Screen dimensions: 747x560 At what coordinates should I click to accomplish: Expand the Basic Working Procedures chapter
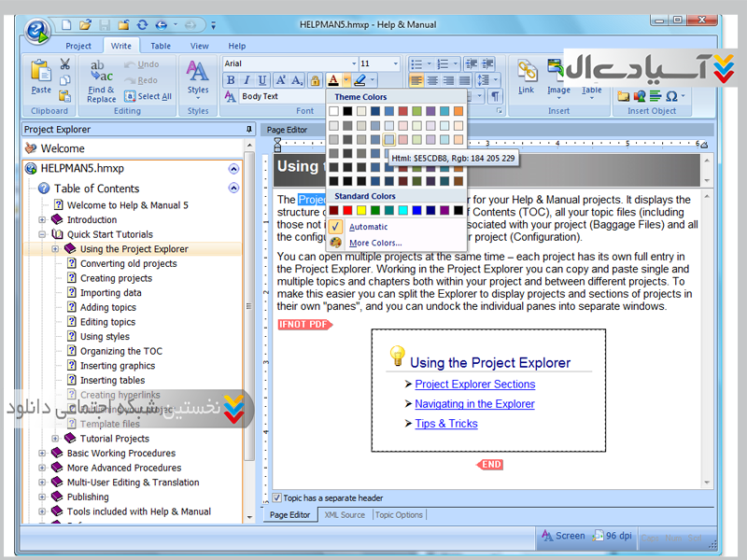(42, 454)
